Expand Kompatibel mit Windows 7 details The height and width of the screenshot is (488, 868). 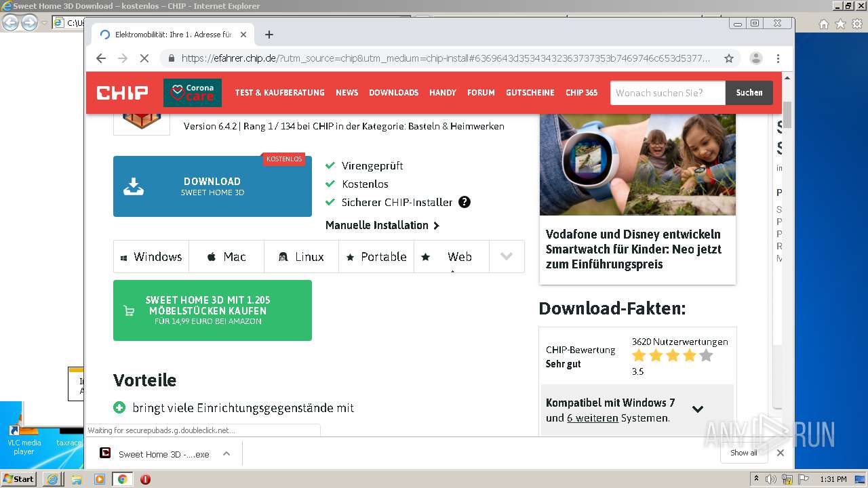[x=698, y=409]
